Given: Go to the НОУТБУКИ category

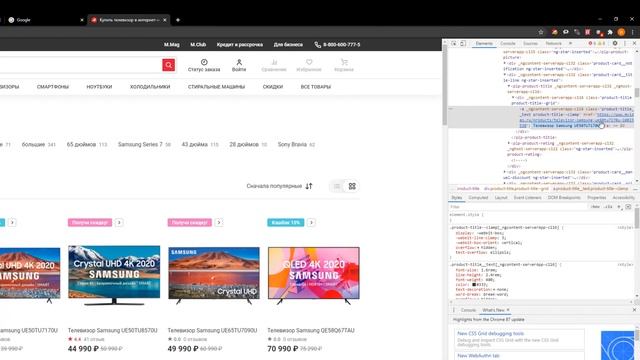Looking at the screenshot, I should click(99, 87).
